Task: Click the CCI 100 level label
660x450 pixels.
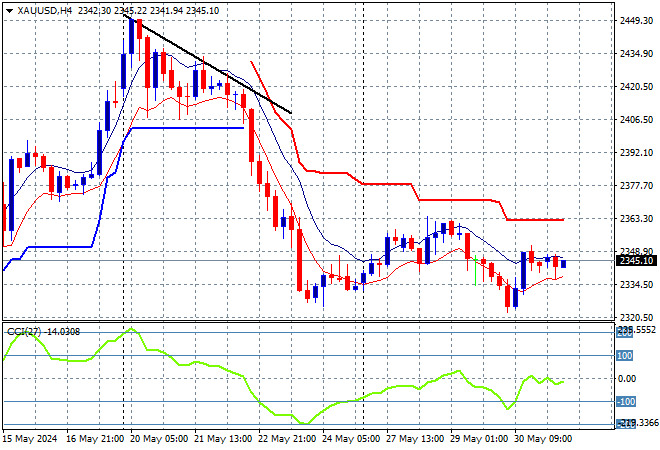Action: tap(624, 355)
